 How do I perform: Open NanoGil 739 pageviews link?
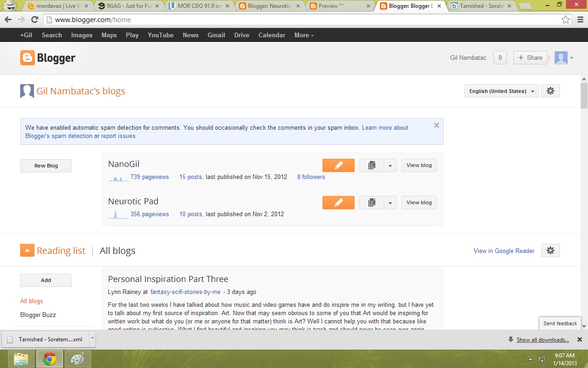coord(149,177)
